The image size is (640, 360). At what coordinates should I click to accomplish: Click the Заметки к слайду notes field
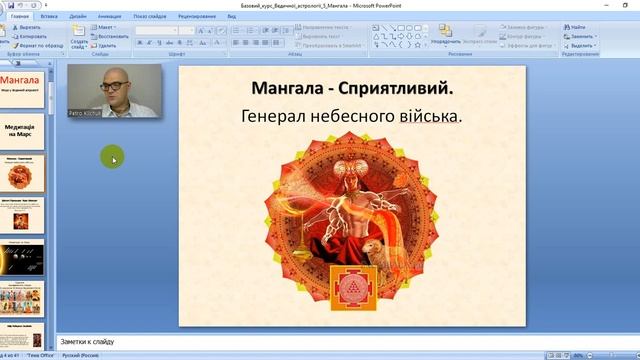point(347,342)
